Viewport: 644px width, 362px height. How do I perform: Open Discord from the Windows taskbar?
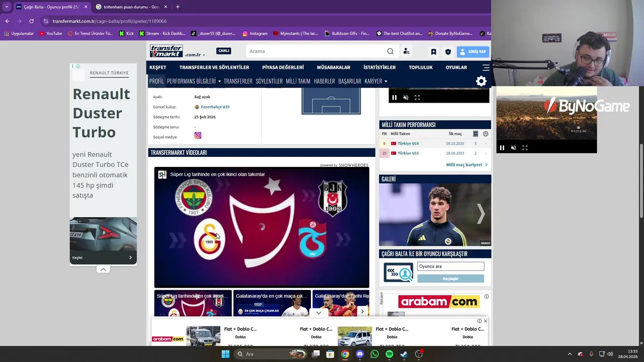(359, 354)
